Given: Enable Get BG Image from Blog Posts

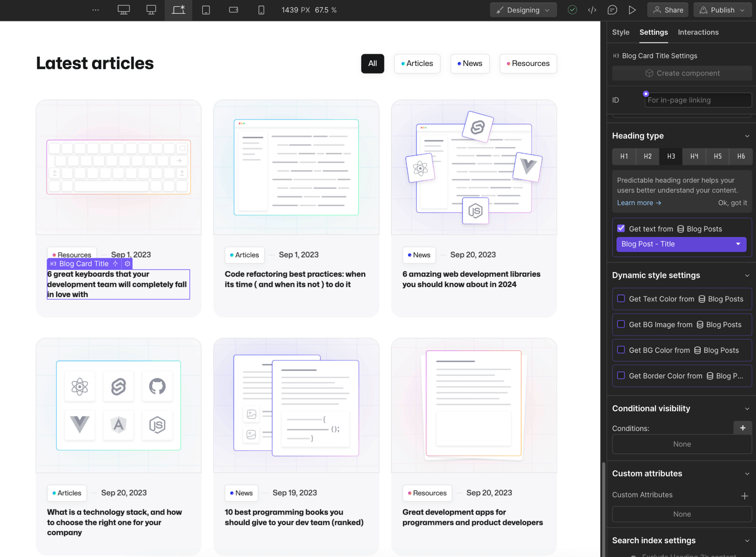Looking at the screenshot, I should coord(620,324).
